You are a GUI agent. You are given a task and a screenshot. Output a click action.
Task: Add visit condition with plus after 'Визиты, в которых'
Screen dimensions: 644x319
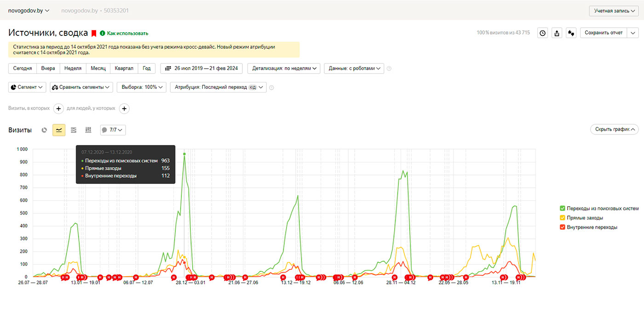tap(58, 109)
